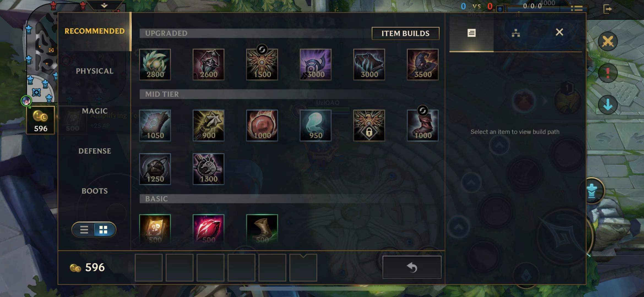644x297 pixels.
Task: Open the Physical items category
Action: [94, 71]
